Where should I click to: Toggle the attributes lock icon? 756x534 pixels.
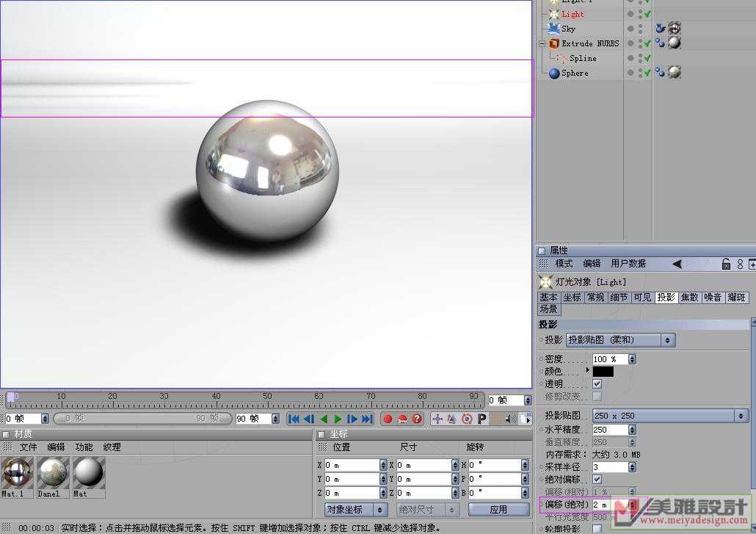(726, 264)
